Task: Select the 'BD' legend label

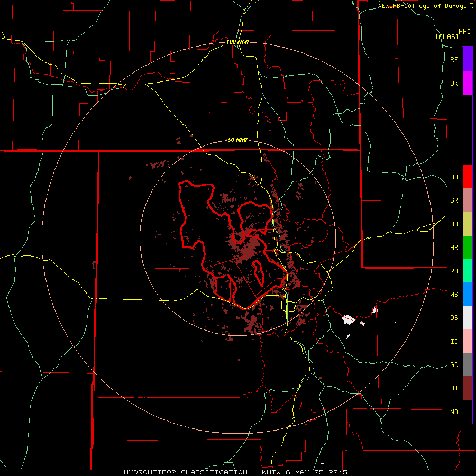Action: click(454, 224)
